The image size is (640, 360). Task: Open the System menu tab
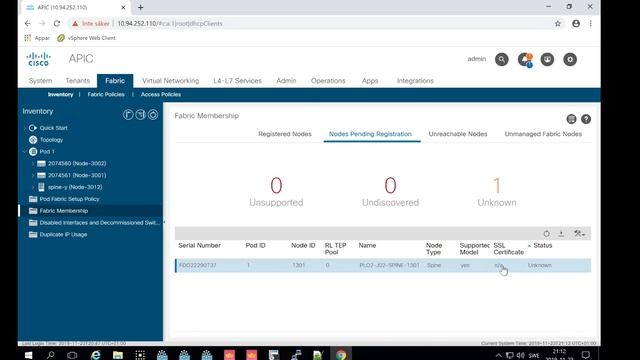pos(40,81)
